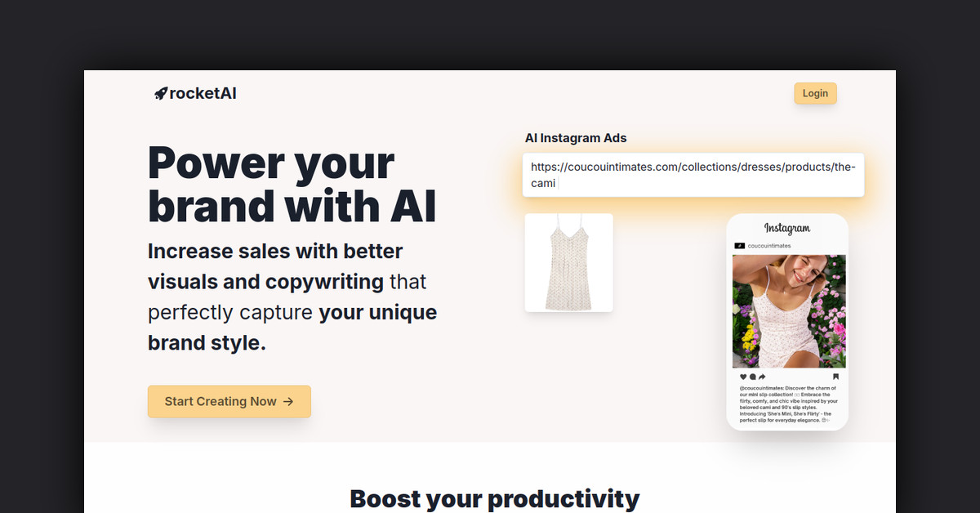
Task: Click the rocket logo icon
Action: [161, 93]
